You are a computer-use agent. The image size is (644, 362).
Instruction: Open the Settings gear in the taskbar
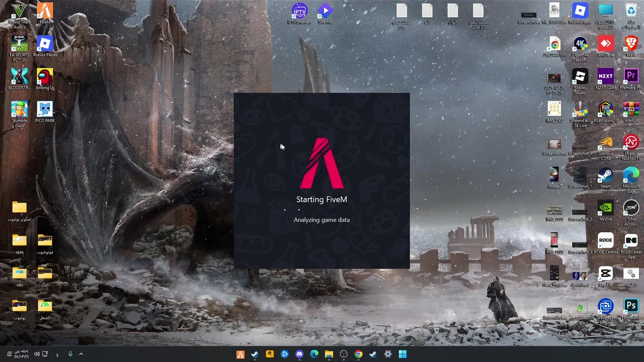pyautogui.click(x=388, y=354)
